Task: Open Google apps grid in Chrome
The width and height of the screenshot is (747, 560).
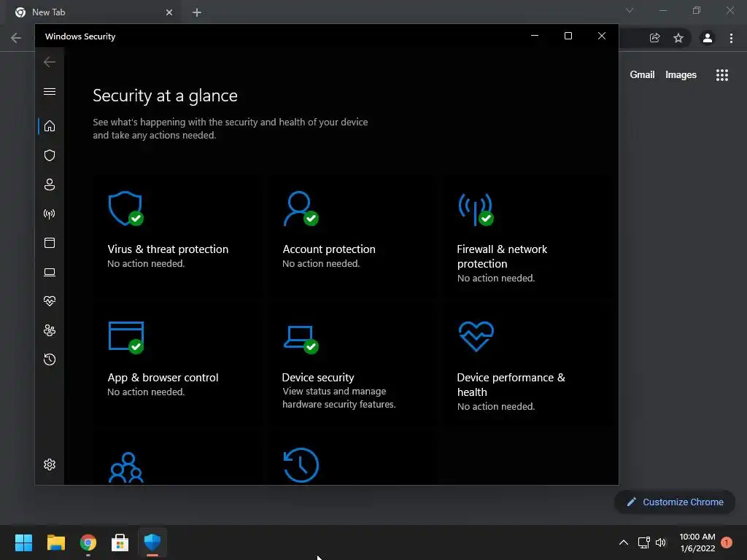Action: [x=721, y=75]
